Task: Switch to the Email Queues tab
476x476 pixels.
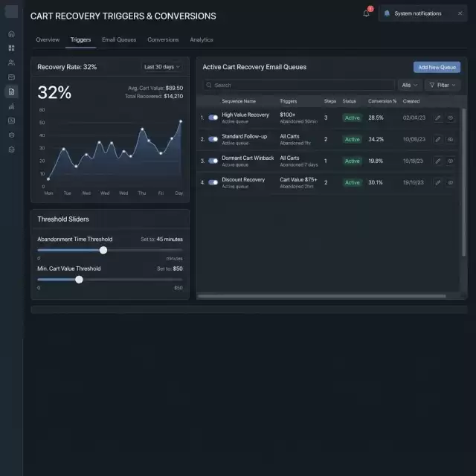Action: coord(119,39)
